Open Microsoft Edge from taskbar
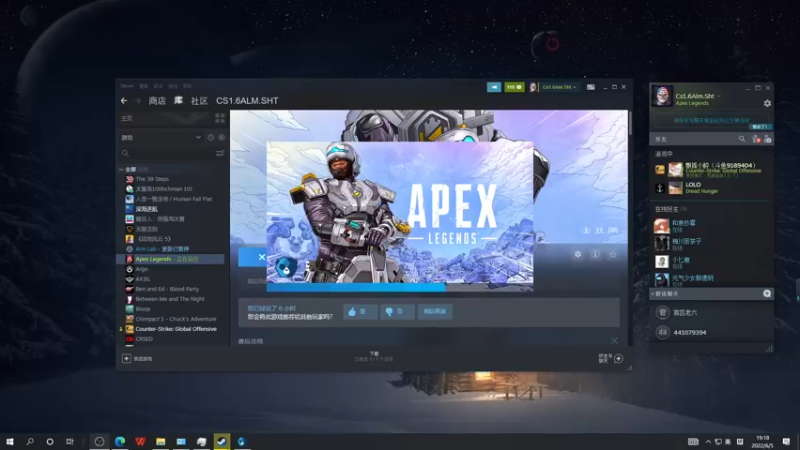Screen dimensions: 800x450 coord(120,441)
